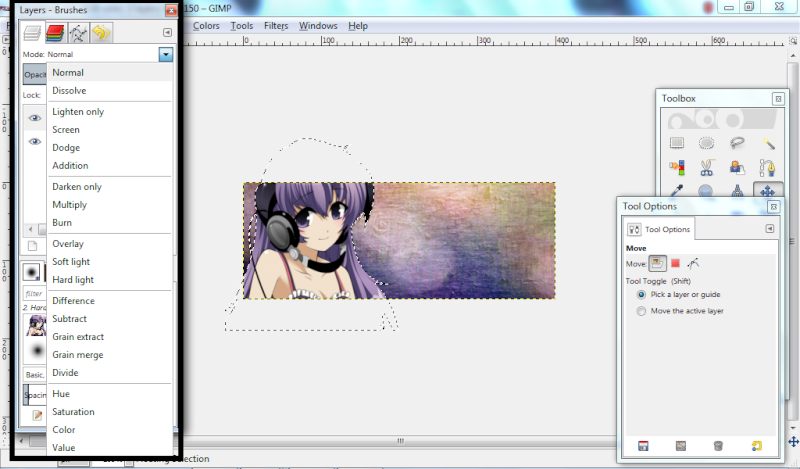Choose Value blend mode
Viewport: 800px width, 469px height.
tap(110, 448)
